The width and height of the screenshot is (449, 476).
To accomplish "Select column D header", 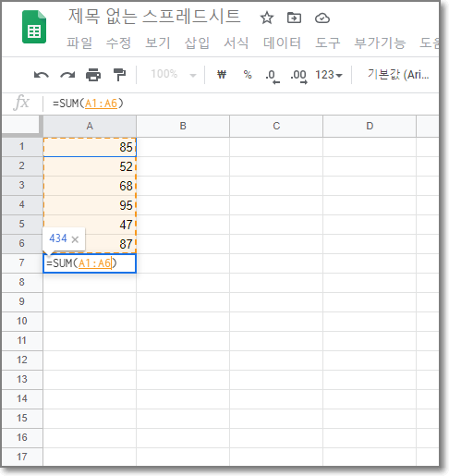I will click(370, 126).
